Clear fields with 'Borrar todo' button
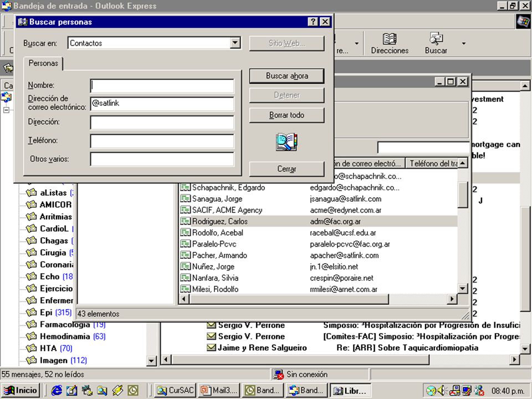 pos(287,115)
